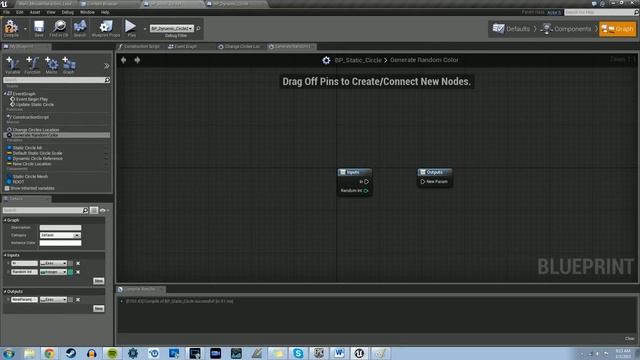
Task: Select New Circle Location variable
Action: pos(32,164)
